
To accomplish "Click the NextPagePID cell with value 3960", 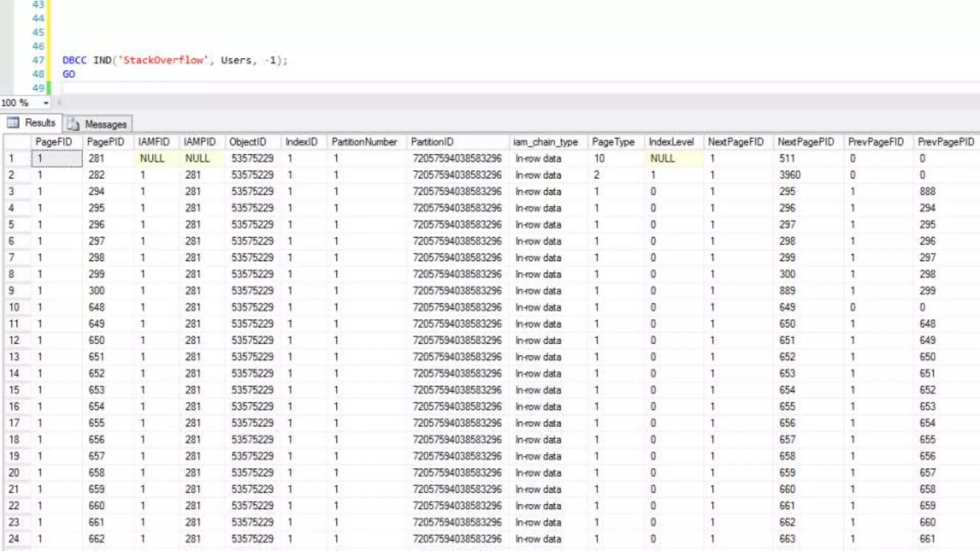I will (x=790, y=175).
